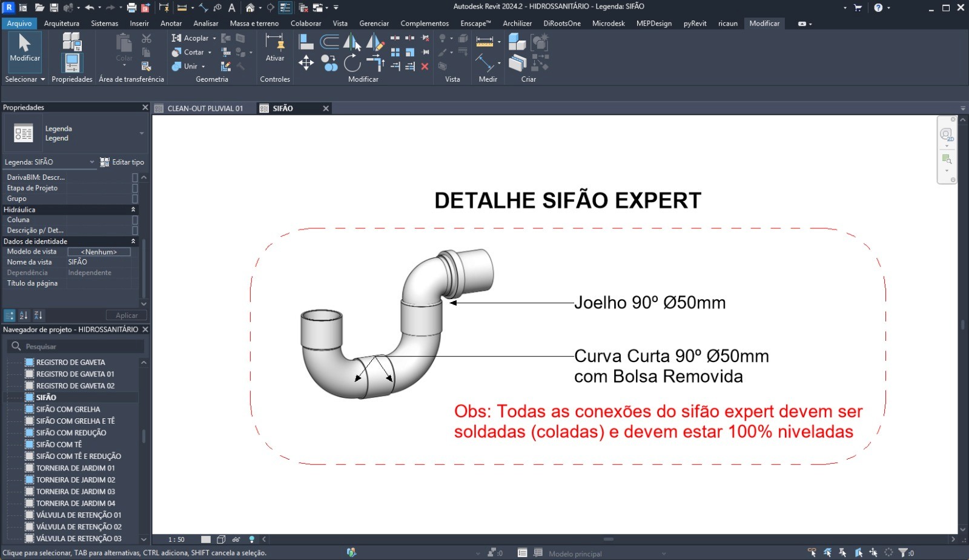Click the Print icon in quick access toolbar
Viewport: 969px width, 560px height.
point(131,8)
